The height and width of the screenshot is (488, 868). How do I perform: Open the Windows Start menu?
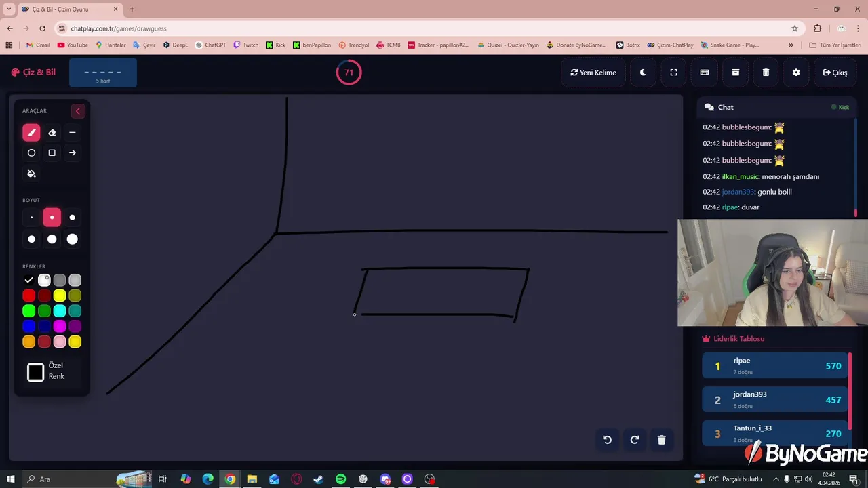click(11, 479)
